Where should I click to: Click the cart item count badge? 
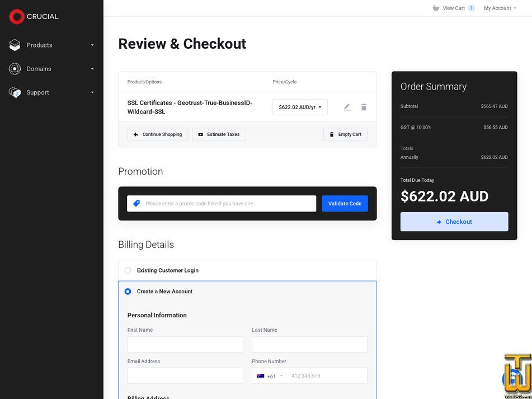coord(472,8)
